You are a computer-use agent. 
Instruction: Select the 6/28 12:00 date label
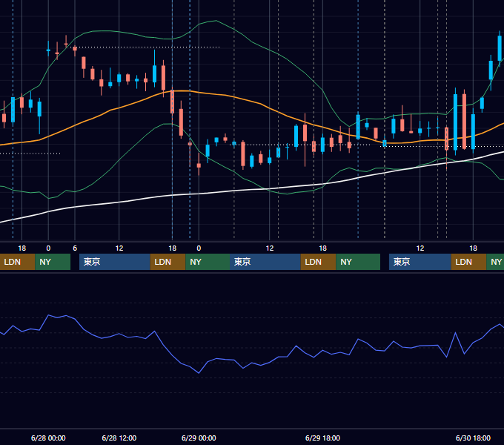119,438
